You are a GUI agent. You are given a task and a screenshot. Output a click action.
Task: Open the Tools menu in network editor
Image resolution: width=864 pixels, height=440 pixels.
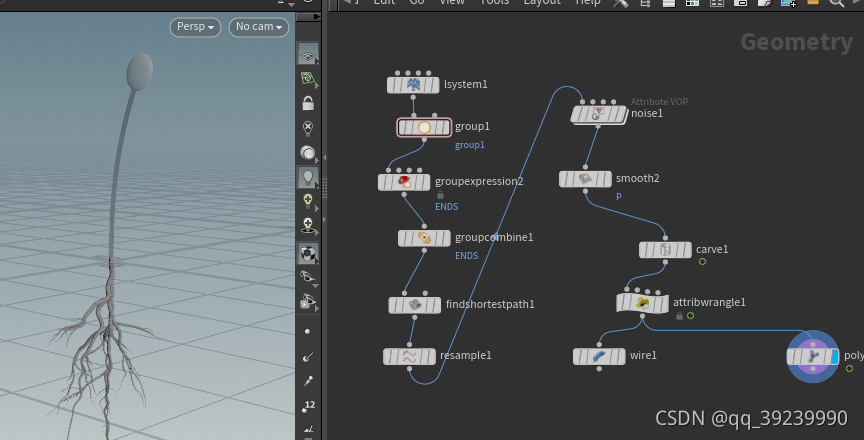[494, 2]
